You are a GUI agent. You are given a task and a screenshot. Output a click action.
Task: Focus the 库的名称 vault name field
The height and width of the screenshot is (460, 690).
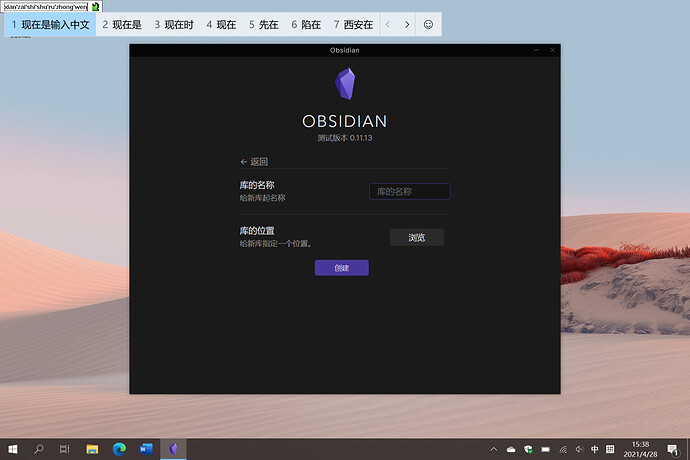click(x=410, y=191)
